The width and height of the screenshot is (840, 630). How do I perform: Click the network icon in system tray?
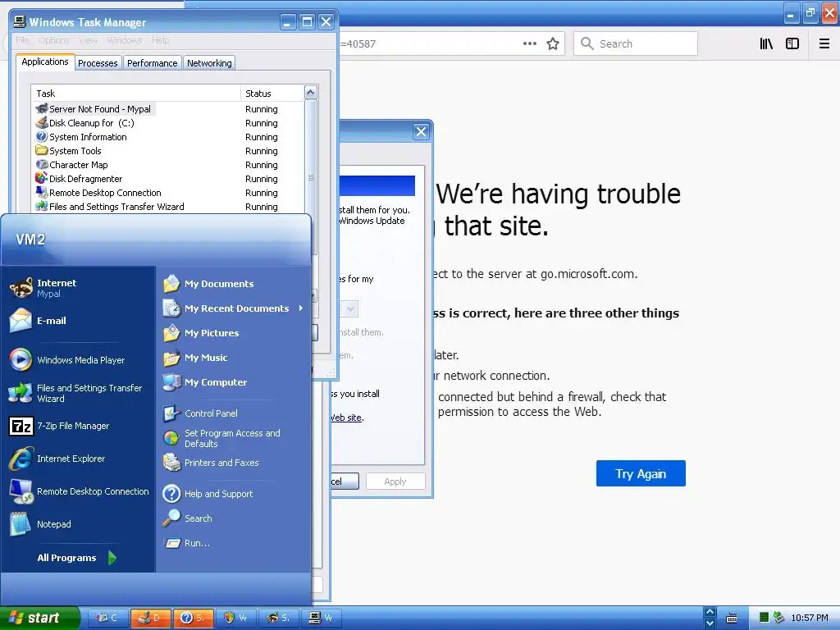click(779, 618)
